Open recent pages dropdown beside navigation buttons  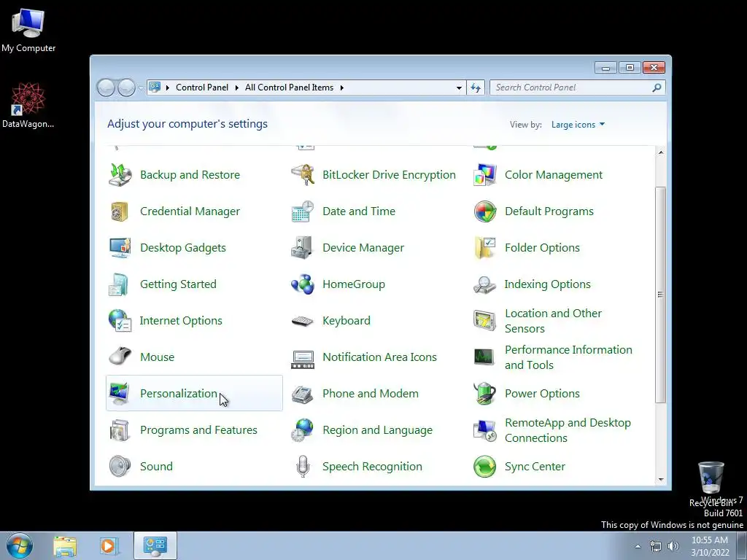pos(141,87)
